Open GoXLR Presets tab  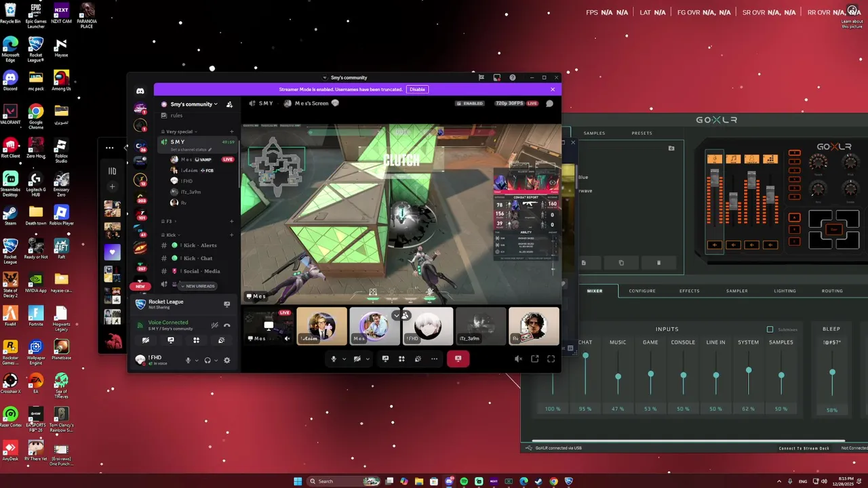642,133
